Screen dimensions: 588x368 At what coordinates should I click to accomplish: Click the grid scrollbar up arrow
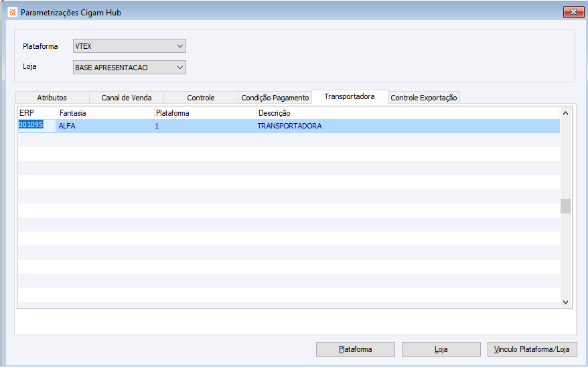(565, 113)
